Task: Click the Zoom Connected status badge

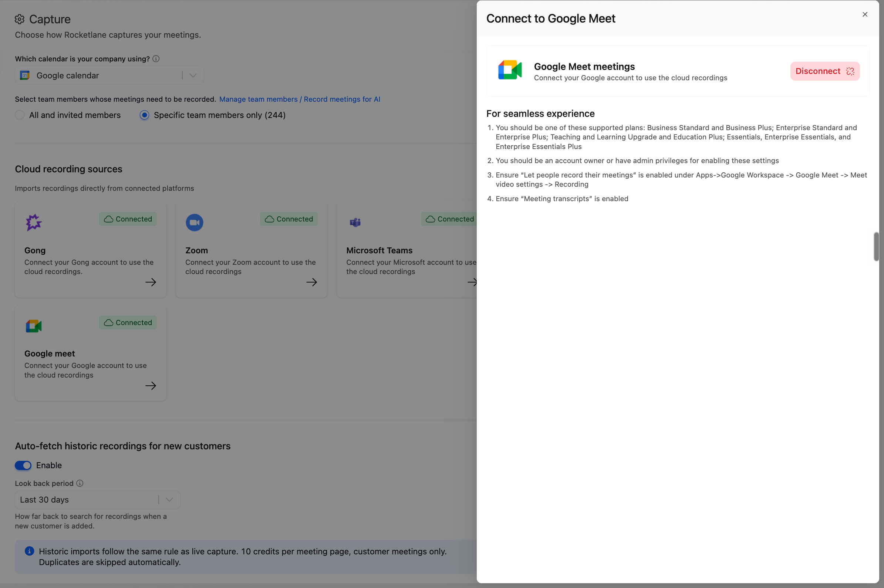Action: pos(289,219)
